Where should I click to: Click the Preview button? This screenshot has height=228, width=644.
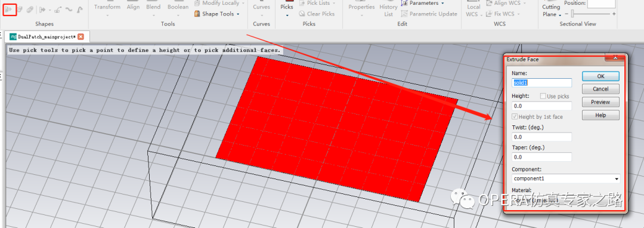(x=600, y=102)
